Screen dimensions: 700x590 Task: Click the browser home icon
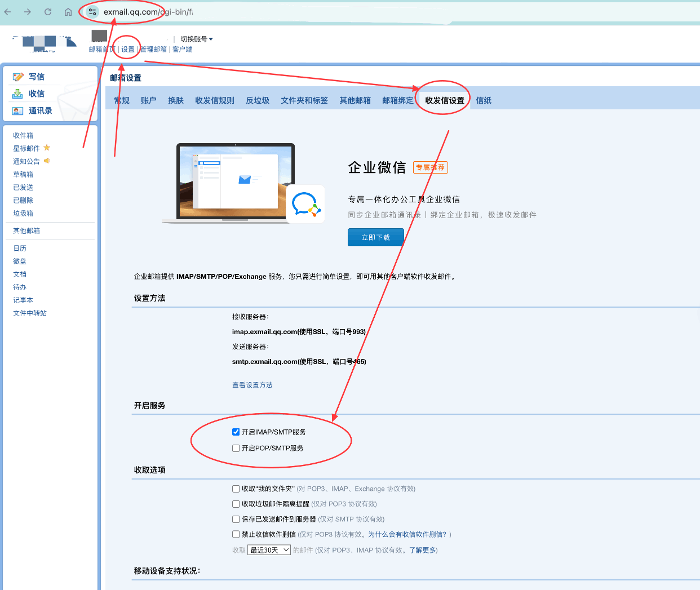68,11
